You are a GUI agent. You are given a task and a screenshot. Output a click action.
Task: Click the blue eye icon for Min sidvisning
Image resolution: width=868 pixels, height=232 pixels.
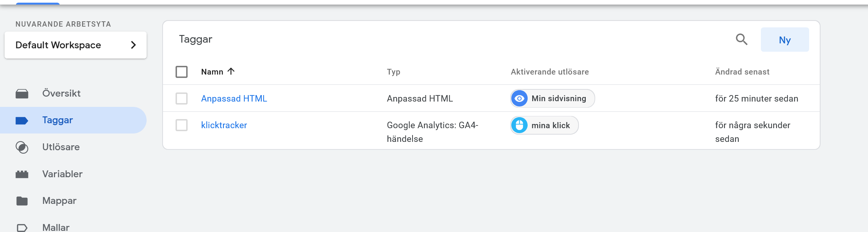pos(519,99)
